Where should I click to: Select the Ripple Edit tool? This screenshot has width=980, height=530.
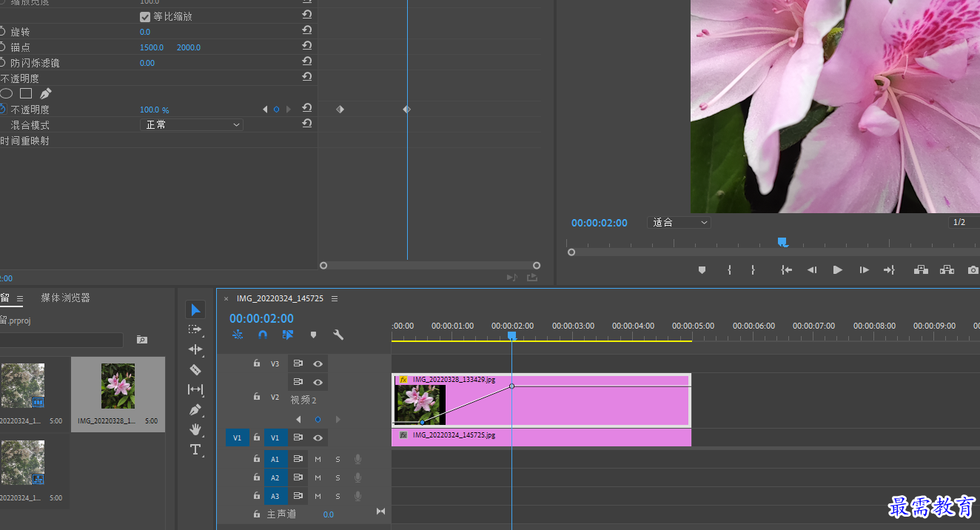coord(195,349)
